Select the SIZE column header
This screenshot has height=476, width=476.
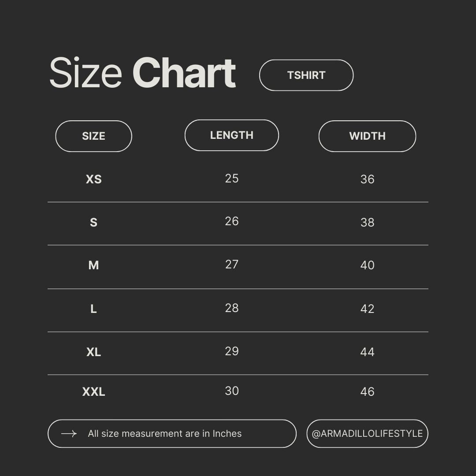[93, 136]
